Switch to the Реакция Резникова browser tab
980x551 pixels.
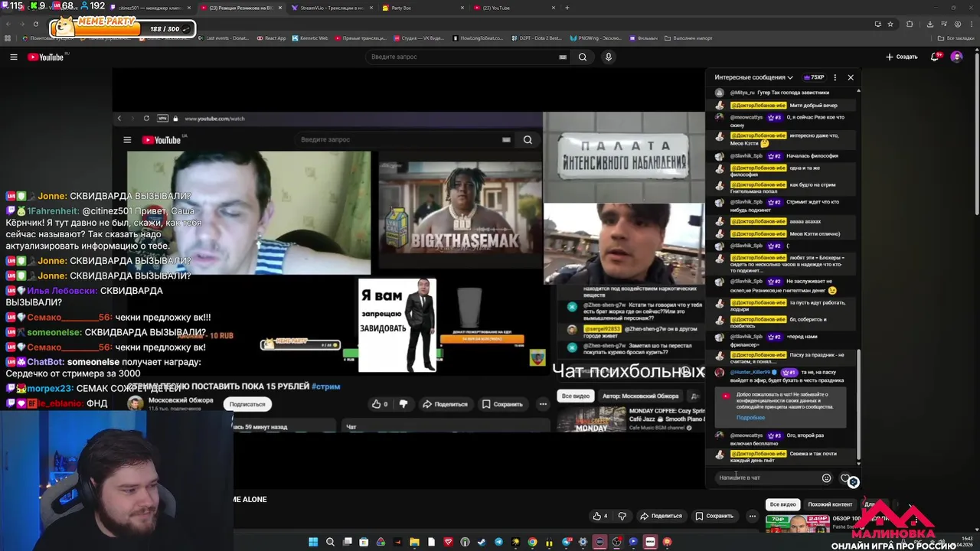click(240, 8)
